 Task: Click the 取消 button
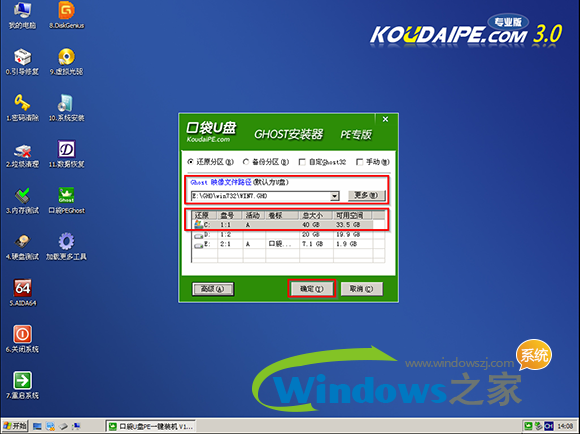(361, 289)
